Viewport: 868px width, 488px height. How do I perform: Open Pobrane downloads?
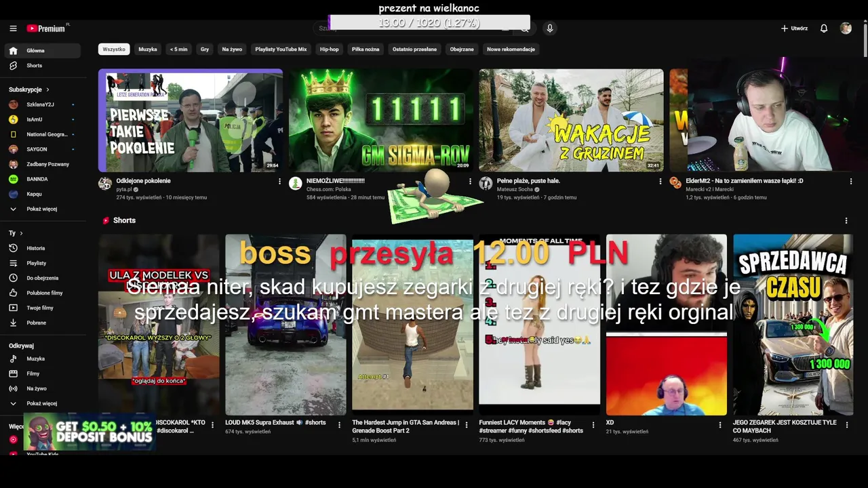click(43, 323)
